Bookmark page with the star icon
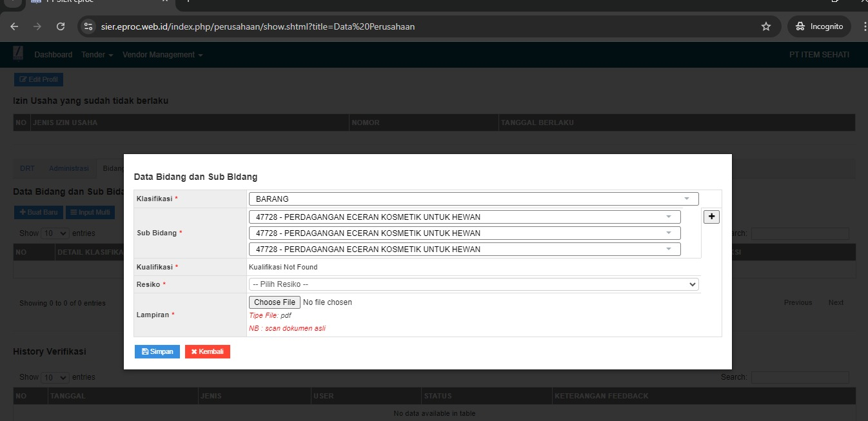 (x=766, y=26)
